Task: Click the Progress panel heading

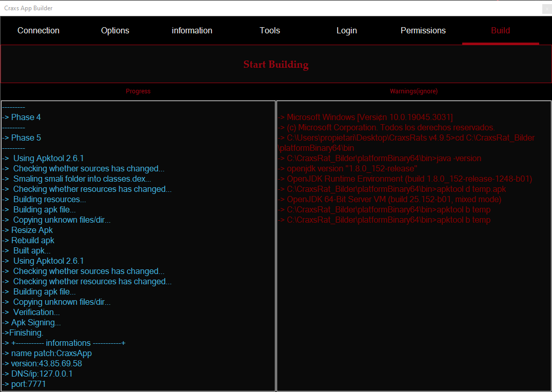Action: (138, 91)
